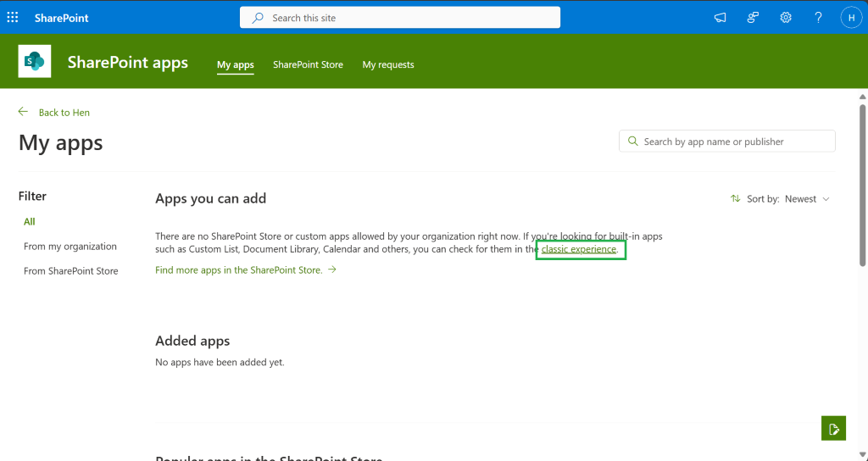This screenshot has width=868, height=461.
Task: Switch to the SharePoint Store tab
Action: (308, 64)
